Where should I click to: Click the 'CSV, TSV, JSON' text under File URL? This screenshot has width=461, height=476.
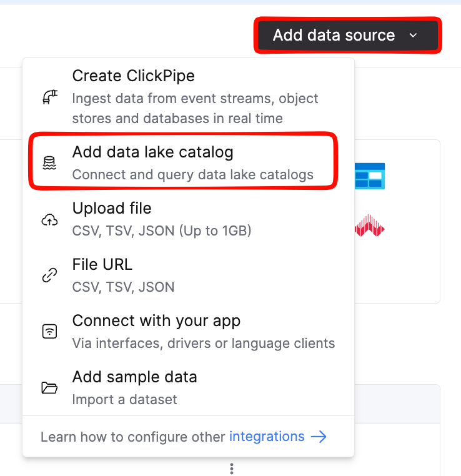coord(123,287)
